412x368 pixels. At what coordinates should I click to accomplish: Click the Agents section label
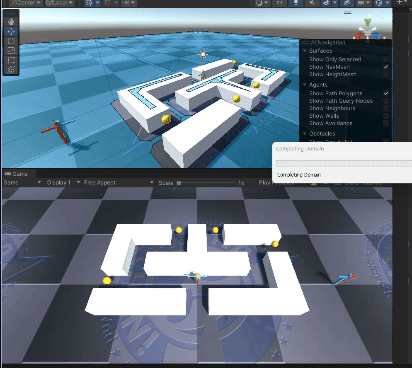pyautogui.click(x=318, y=85)
